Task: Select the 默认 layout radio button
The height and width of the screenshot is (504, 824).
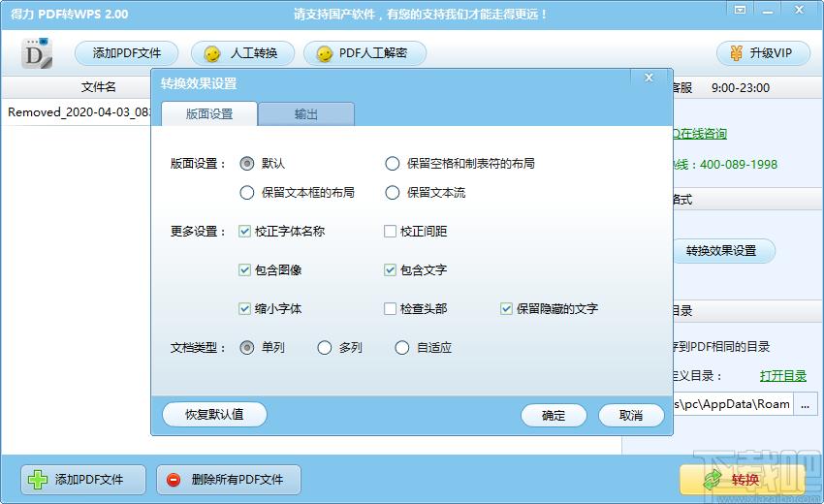Action: tap(247, 164)
